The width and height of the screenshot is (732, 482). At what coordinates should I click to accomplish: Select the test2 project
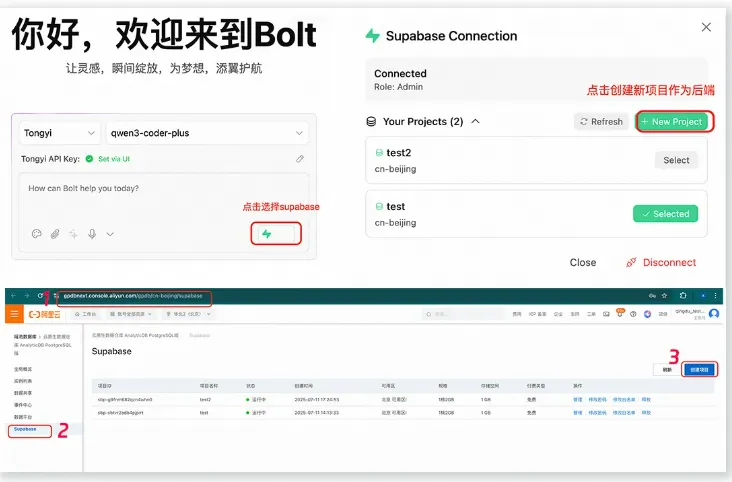click(x=676, y=160)
